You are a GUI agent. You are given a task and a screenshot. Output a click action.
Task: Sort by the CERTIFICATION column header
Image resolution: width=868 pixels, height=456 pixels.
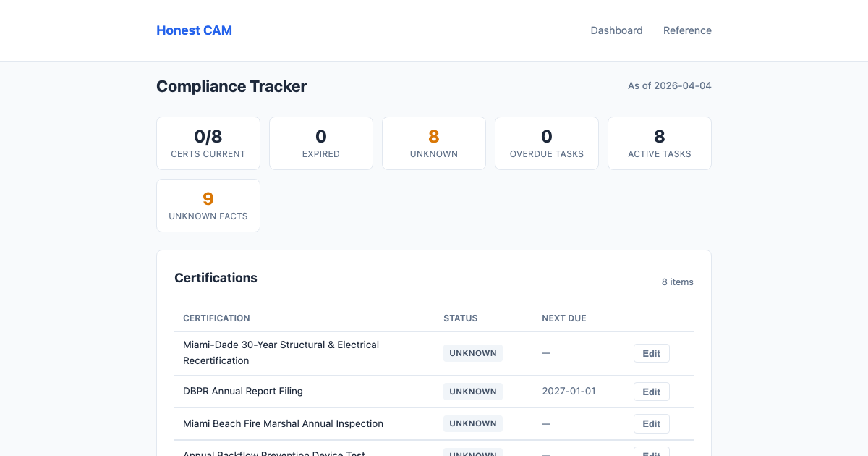[216, 318]
